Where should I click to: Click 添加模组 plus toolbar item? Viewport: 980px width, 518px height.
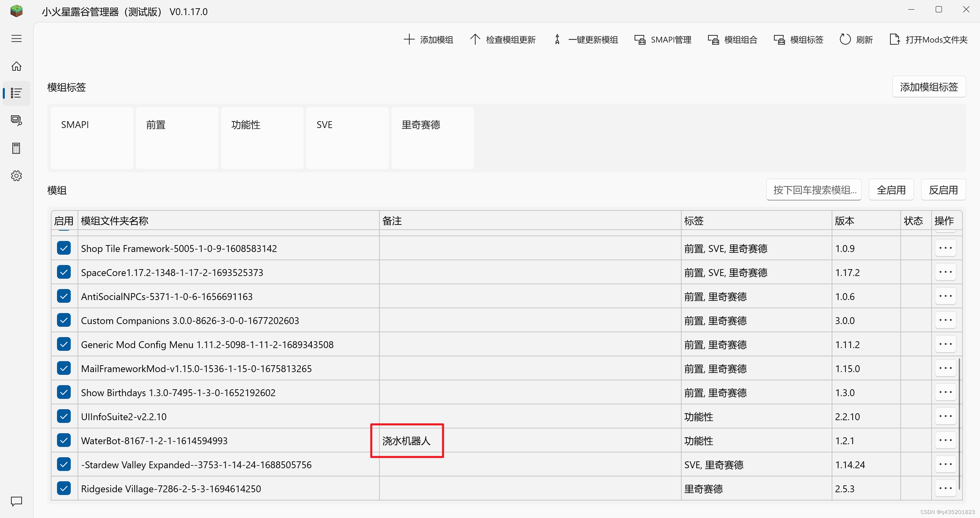point(429,39)
